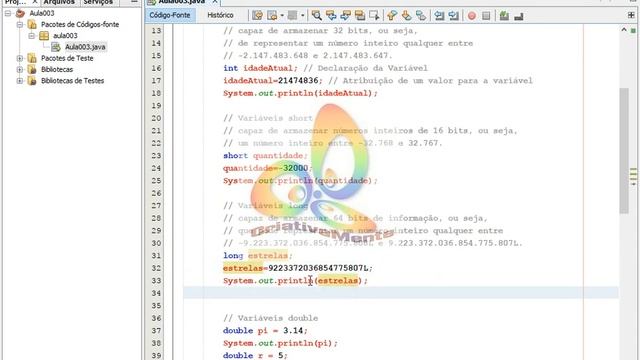Image resolution: width=640 pixels, height=360 pixels.
Task: Jump to the previous bookmark
Action: tap(392, 16)
